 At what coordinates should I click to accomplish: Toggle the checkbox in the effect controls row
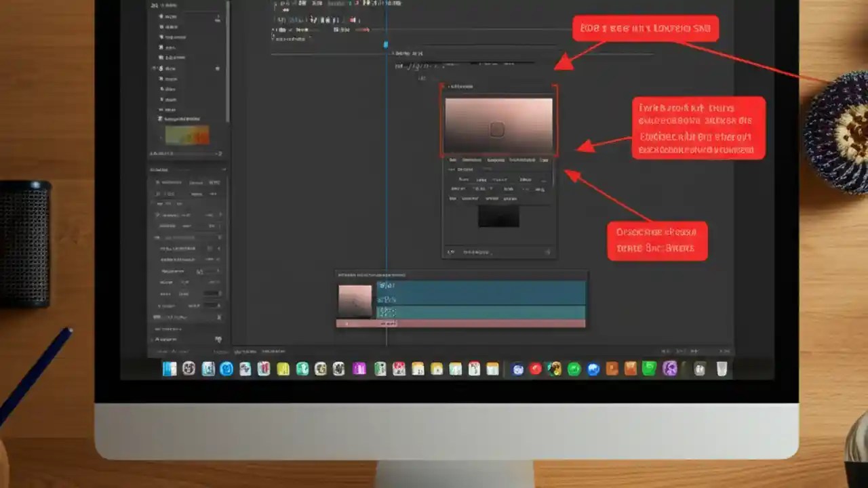(450, 169)
